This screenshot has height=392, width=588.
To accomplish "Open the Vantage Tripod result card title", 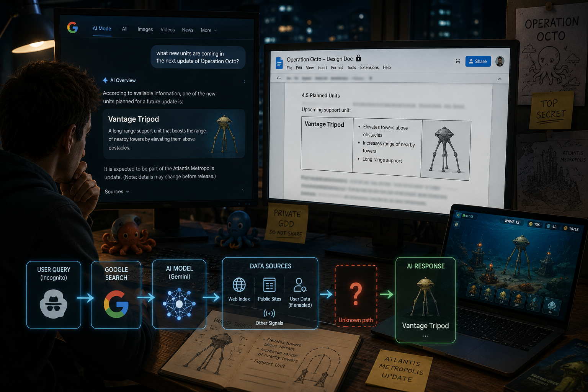I will pos(133,119).
